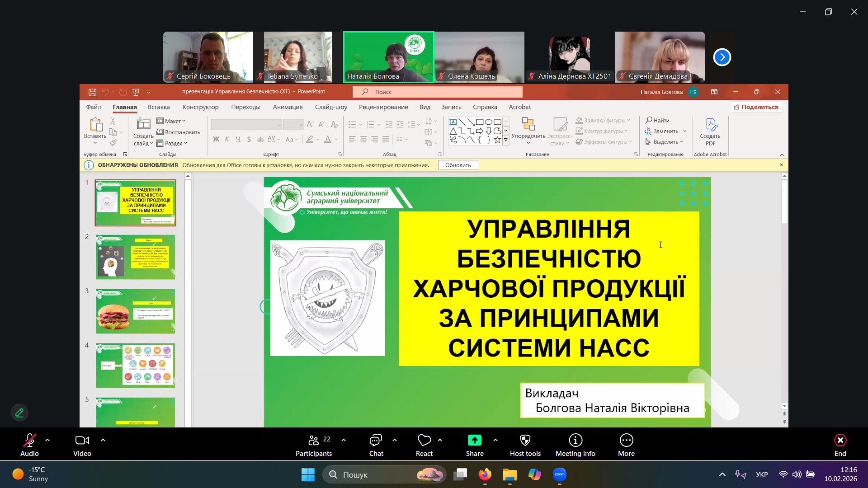The width and height of the screenshot is (868, 488).
Task: Toggle the React heart button
Action: (424, 441)
